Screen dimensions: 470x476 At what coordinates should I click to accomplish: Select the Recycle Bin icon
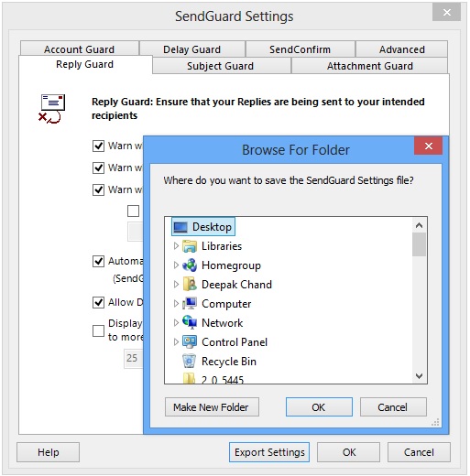coord(190,361)
